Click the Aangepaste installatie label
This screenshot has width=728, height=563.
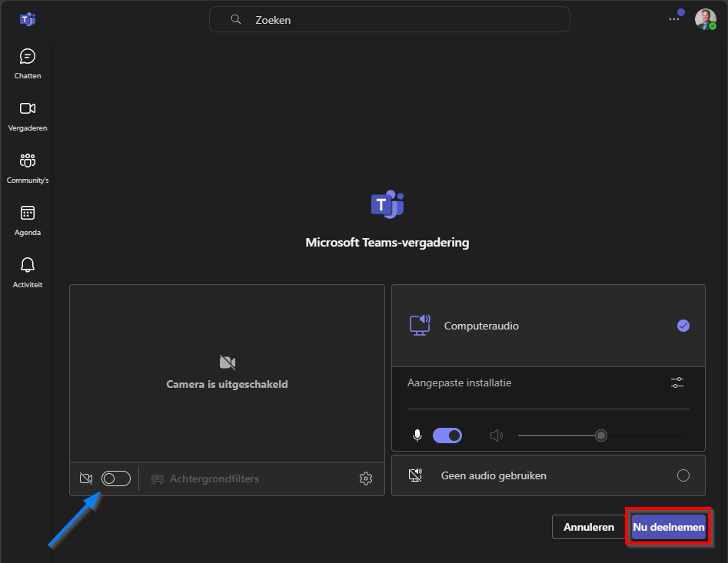coord(459,383)
